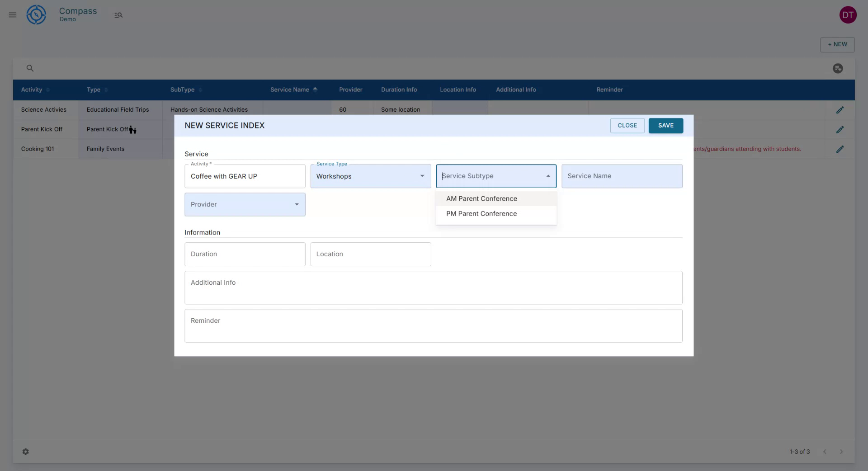
Task: Click the advanced search icon beside Compass logo
Action: click(118, 15)
